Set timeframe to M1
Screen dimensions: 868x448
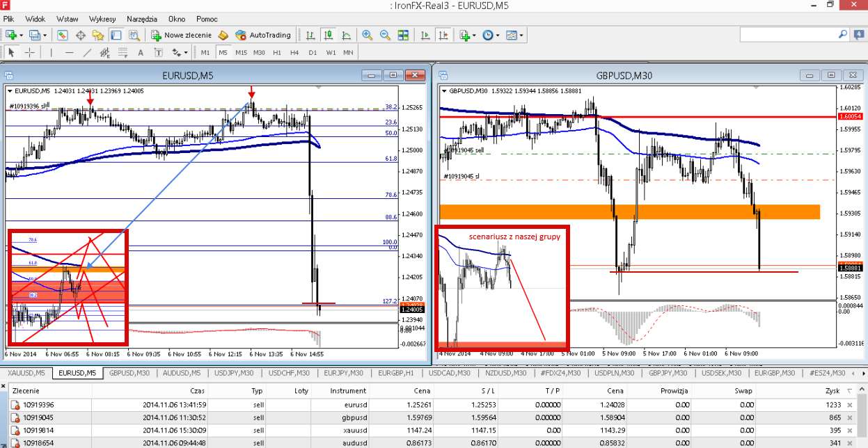click(205, 52)
